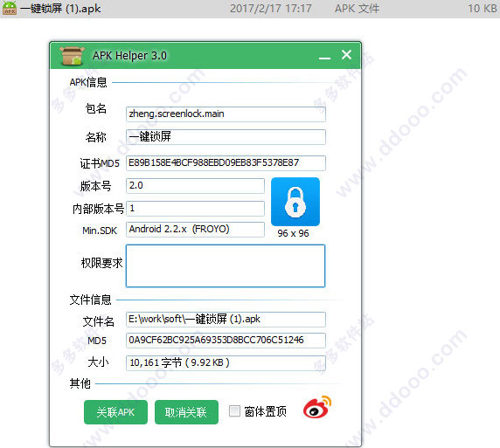Click inside the empty 权限要求 text box
Screen dimensions: 500x448
coord(226,265)
